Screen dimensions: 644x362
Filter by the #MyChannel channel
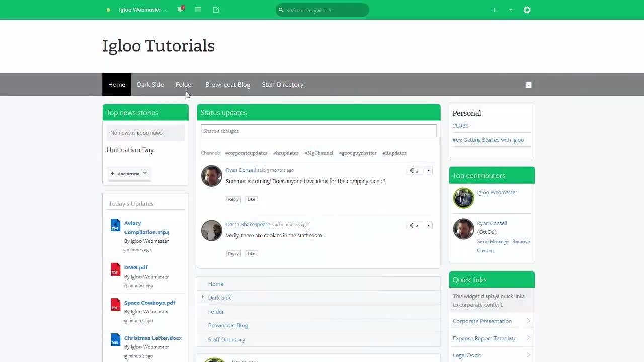(x=318, y=153)
